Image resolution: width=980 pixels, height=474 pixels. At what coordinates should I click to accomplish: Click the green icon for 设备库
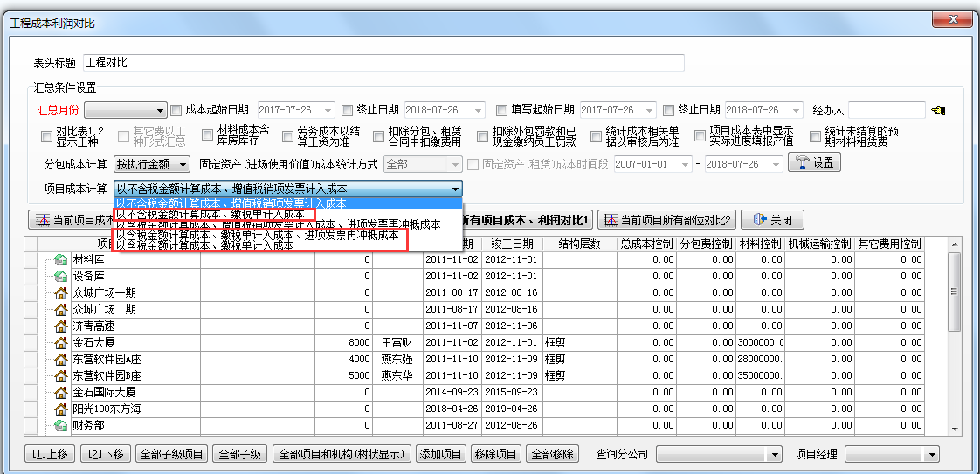(61, 276)
